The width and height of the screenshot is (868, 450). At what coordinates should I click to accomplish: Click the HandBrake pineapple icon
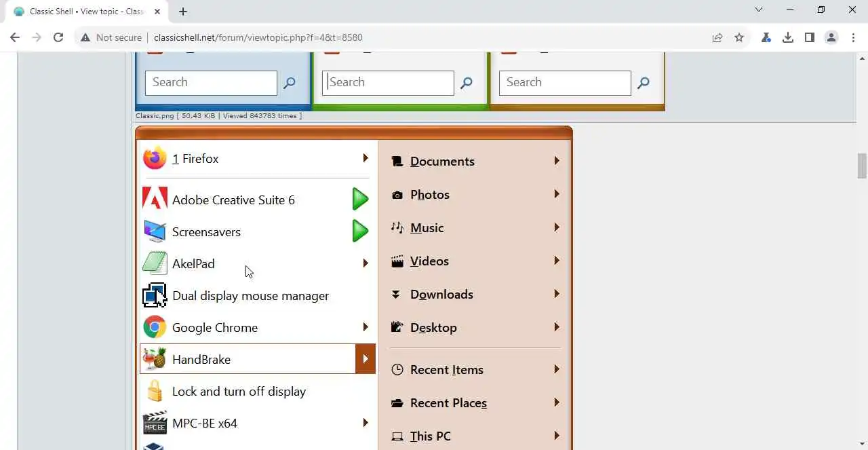[155, 359]
